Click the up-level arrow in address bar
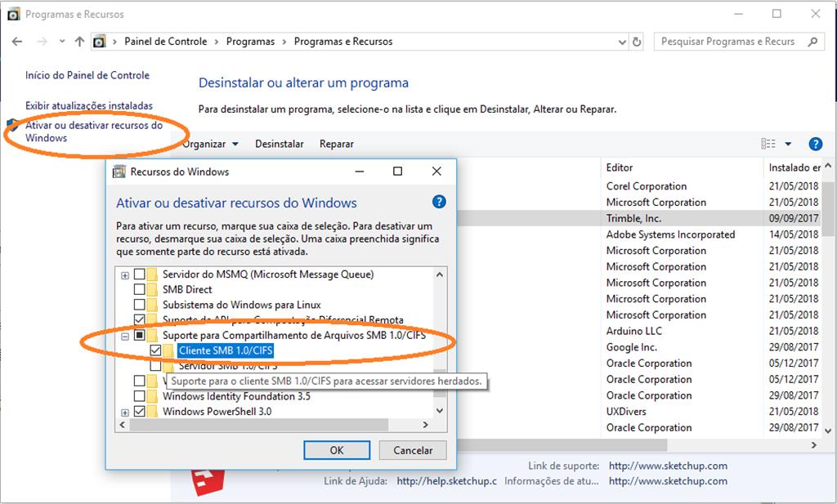 79,42
